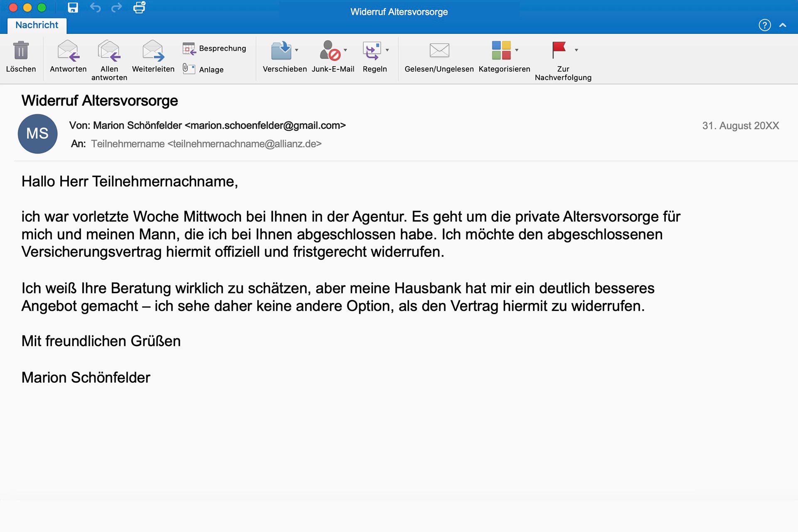The width and height of the screenshot is (798, 532).
Task: Reply using the Antworten icon
Action: tap(68, 51)
